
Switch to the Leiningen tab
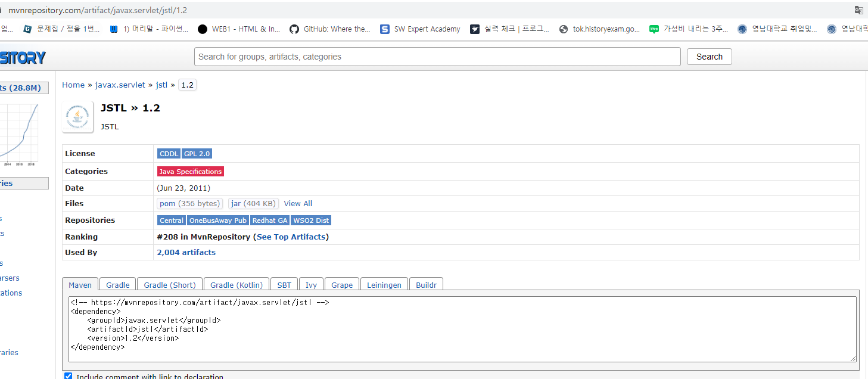coord(384,285)
